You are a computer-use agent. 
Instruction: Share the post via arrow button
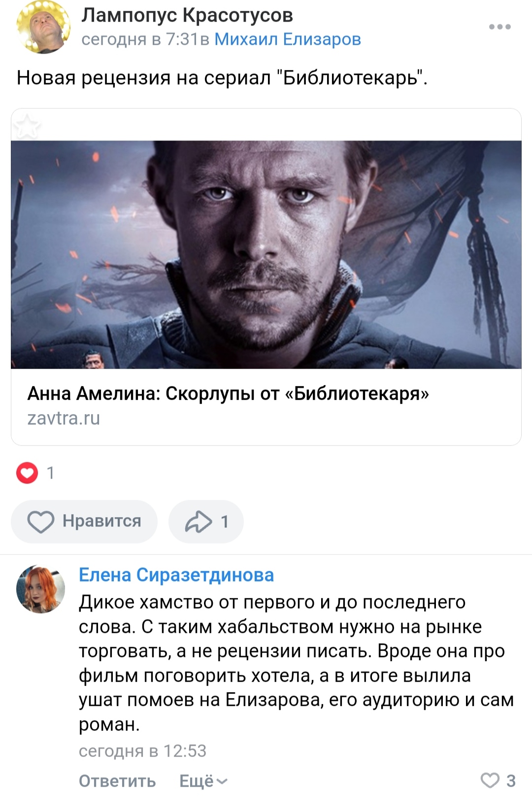(x=206, y=522)
